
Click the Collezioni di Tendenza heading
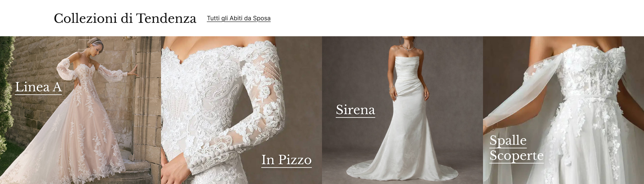[x=125, y=18]
